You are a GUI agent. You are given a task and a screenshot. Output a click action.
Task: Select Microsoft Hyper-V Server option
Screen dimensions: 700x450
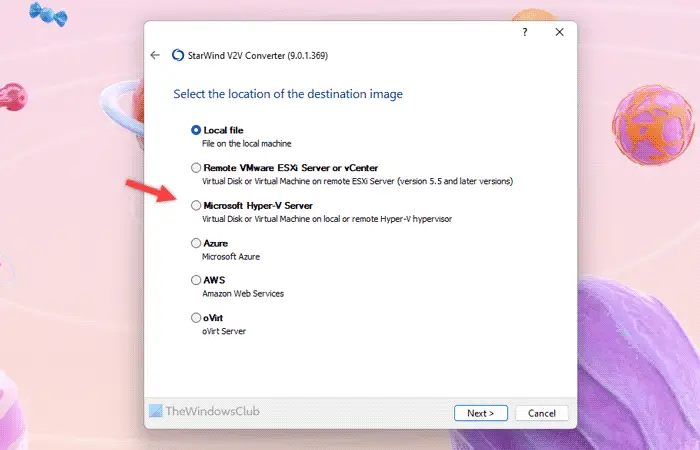coord(196,205)
